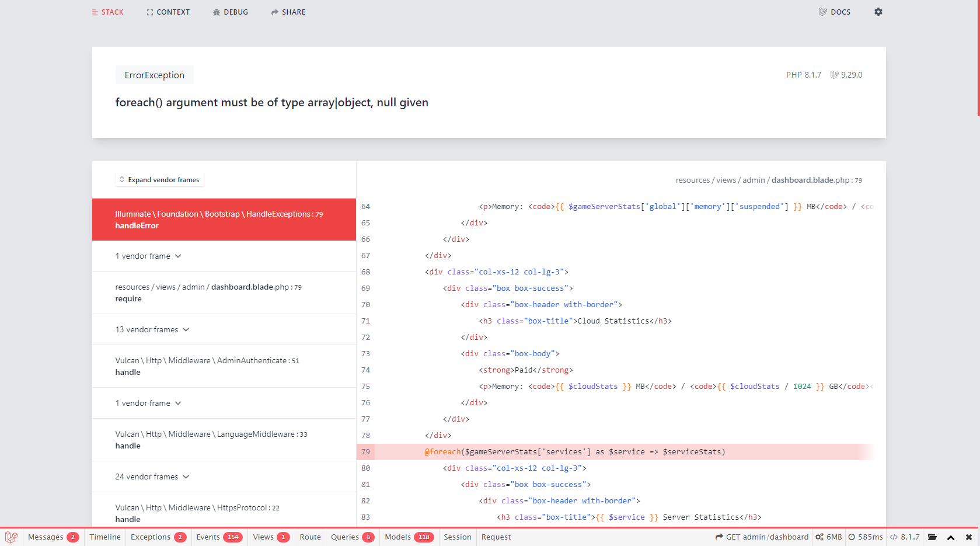This screenshot has width=980, height=546.
Task: Click the Laravel logo in debugbar
Action: (x=11, y=537)
